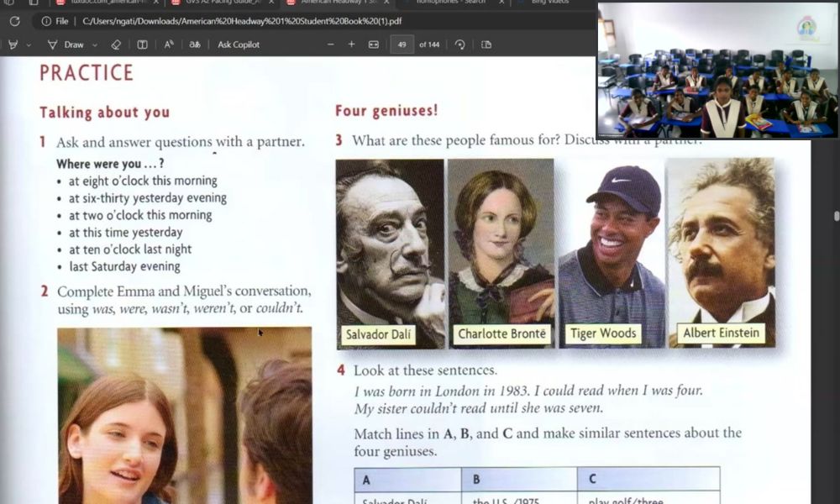Click the 'Talking about you' subheading

104,113
